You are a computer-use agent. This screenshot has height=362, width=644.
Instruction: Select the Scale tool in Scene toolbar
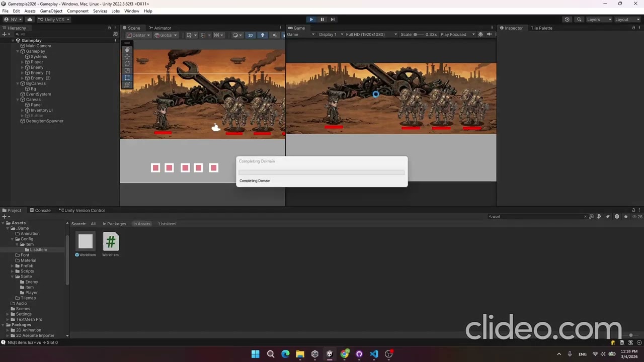pyautogui.click(x=127, y=70)
